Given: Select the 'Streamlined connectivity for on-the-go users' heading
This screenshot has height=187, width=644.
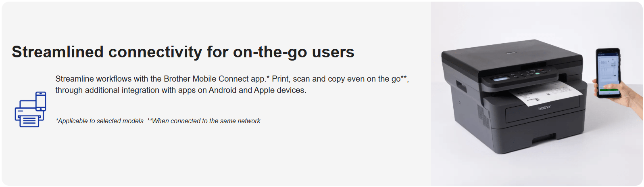Looking at the screenshot, I should 183,52.
